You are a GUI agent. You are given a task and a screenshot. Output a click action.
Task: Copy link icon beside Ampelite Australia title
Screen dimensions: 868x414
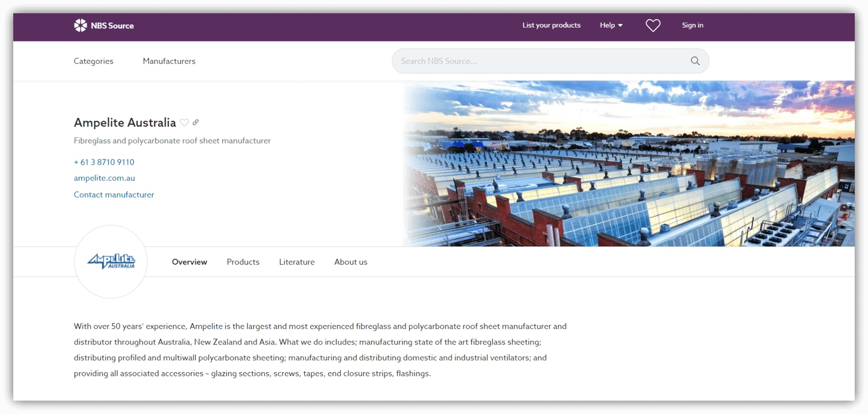pyautogui.click(x=196, y=123)
